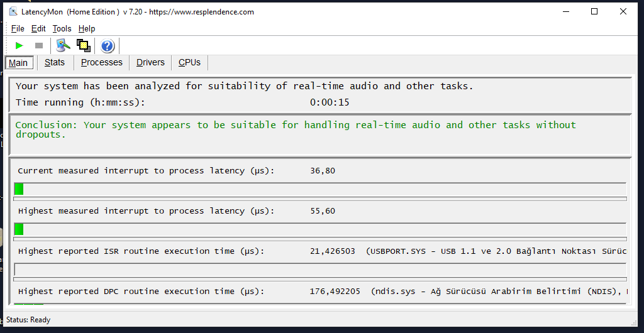
Task: Click the current interrupt latency progress bar
Action: (320, 189)
